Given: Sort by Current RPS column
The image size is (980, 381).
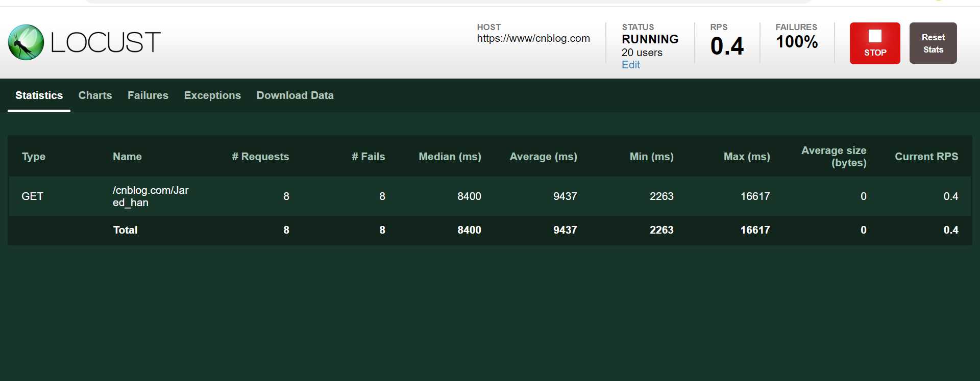Looking at the screenshot, I should point(926,157).
